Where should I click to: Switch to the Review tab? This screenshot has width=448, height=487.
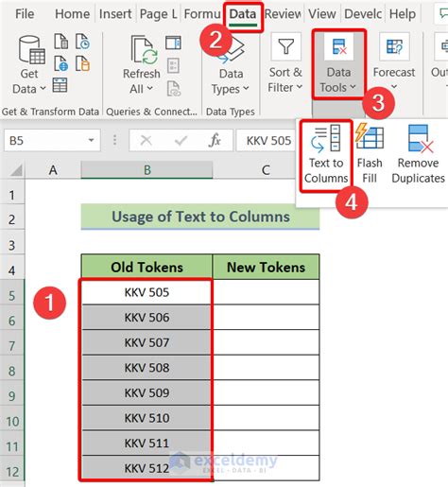(x=283, y=14)
